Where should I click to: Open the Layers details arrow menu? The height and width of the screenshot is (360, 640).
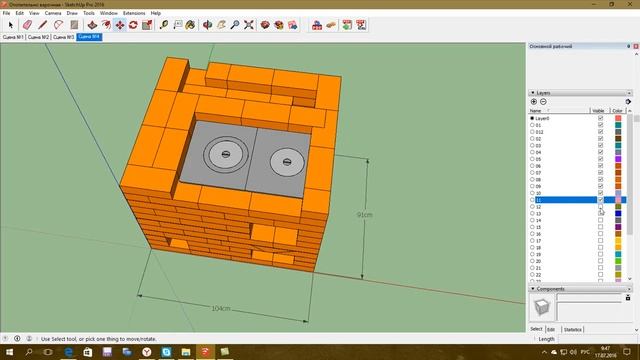click(628, 102)
